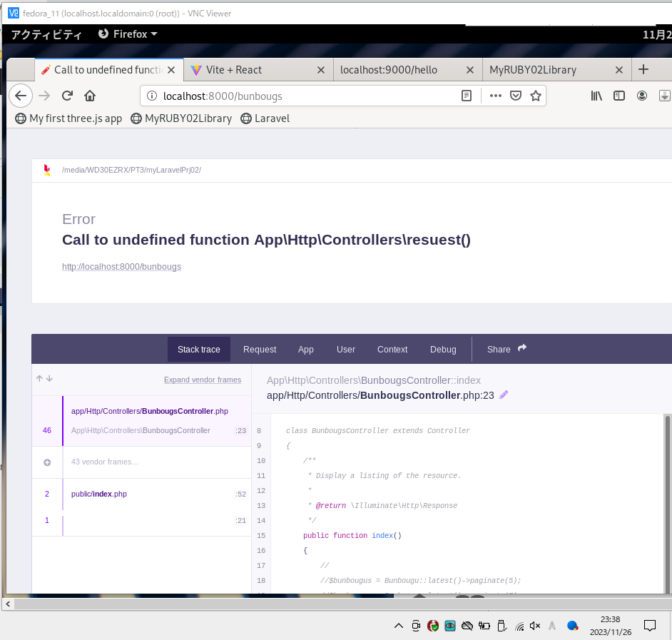
Task: Select the BunbougsController.php frame 46
Action: pyautogui.click(x=142, y=420)
